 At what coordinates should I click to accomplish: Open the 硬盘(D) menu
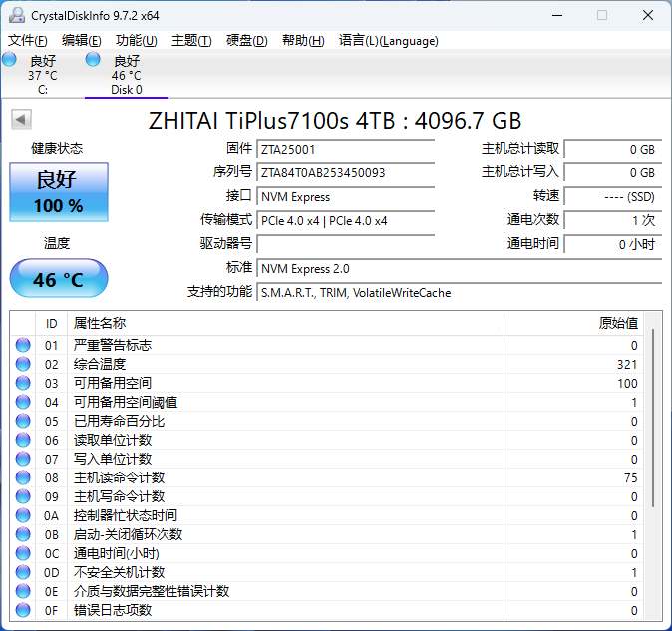pos(247,41)
